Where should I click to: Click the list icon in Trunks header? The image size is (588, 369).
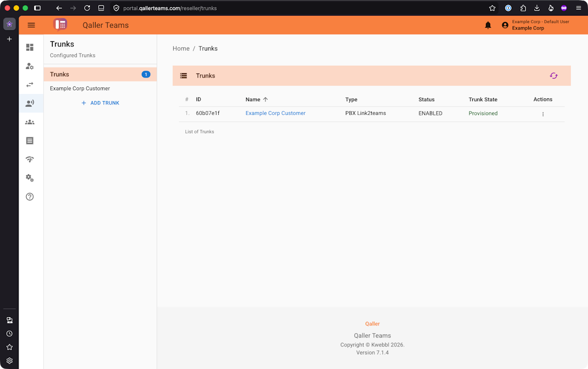tap(184, 76)
